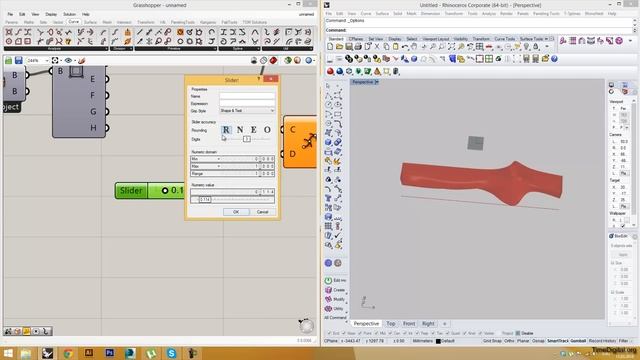Switch to the Top viewport tab

(391, 323)
